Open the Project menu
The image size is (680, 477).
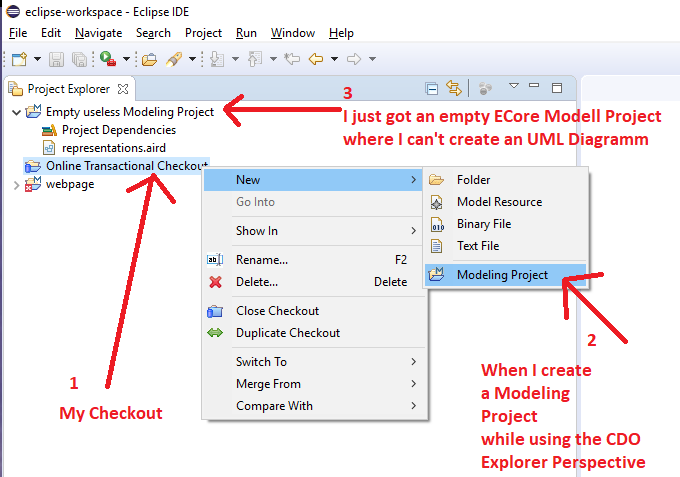203,33
